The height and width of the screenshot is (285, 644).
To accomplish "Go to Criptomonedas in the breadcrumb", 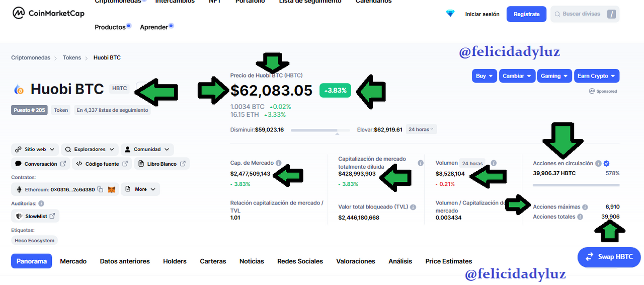I will click(31, 58).
